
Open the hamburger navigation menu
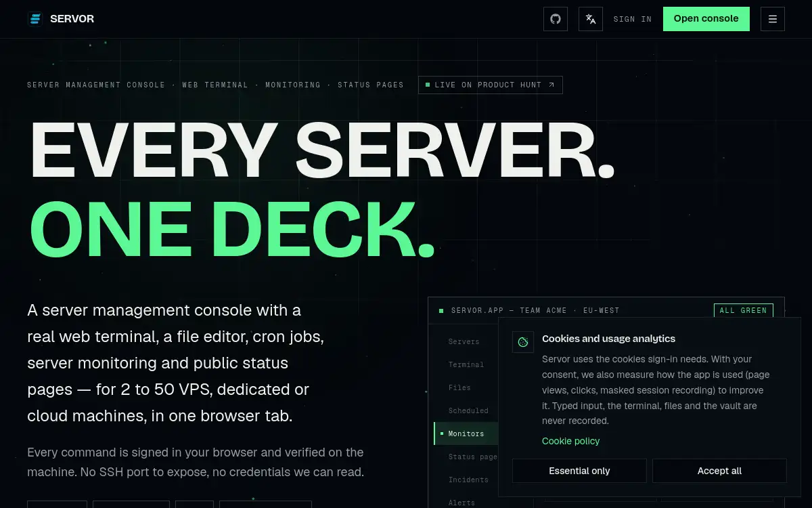pyautogui.click(x=773, y=19)
